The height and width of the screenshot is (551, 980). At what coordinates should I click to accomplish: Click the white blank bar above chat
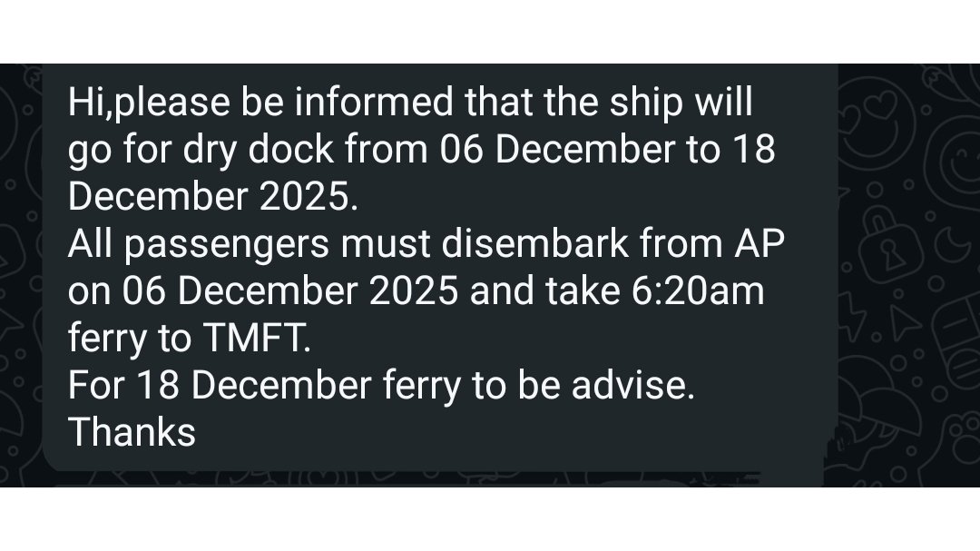point(490,32)
